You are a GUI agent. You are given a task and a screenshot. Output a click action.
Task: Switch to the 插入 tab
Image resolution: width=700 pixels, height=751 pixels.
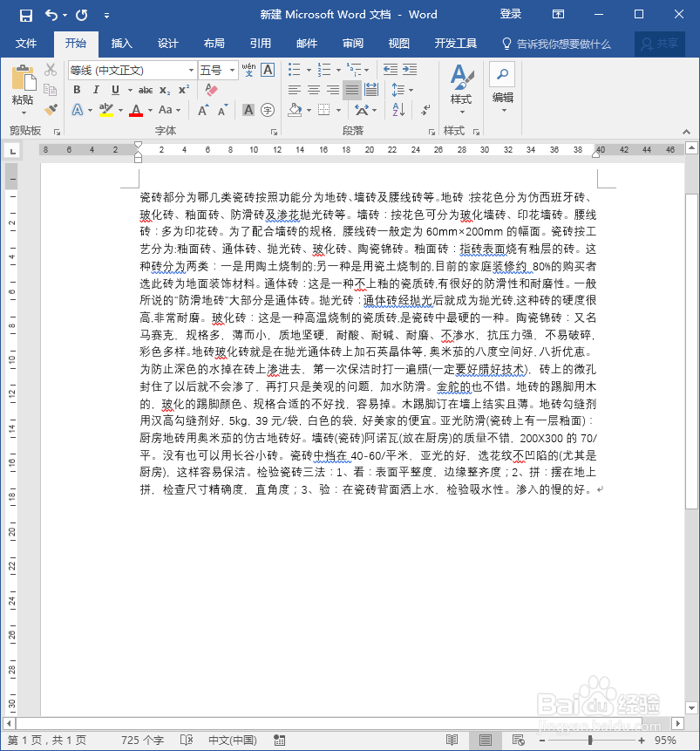click(121, 44)
